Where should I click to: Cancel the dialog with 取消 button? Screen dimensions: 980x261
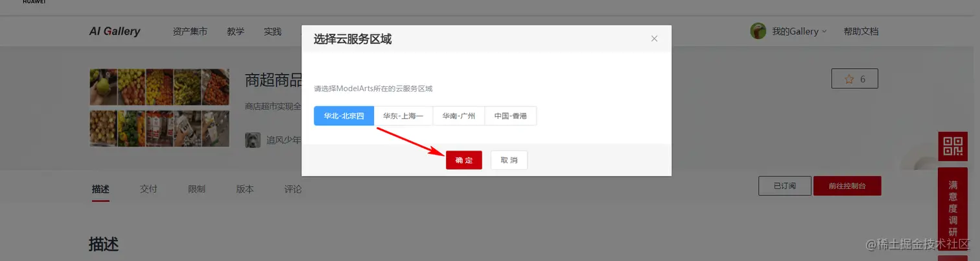click(509, 160)
